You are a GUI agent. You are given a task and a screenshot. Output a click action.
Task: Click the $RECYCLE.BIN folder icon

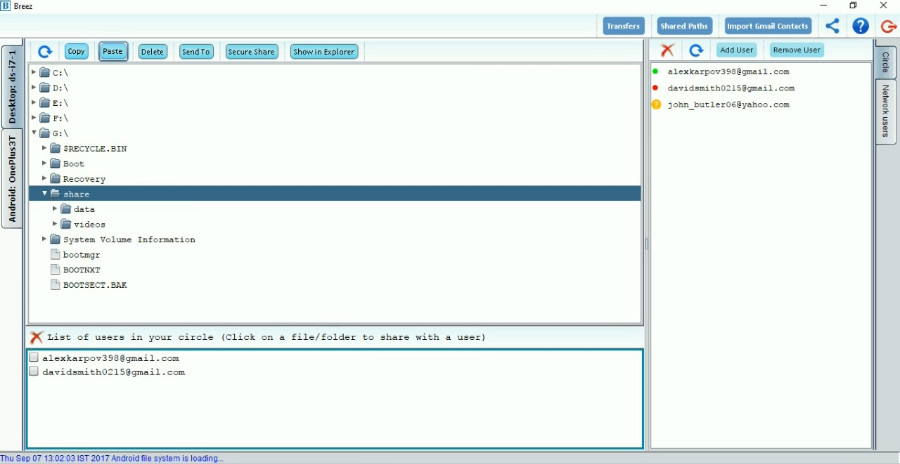tap(55, 148)
